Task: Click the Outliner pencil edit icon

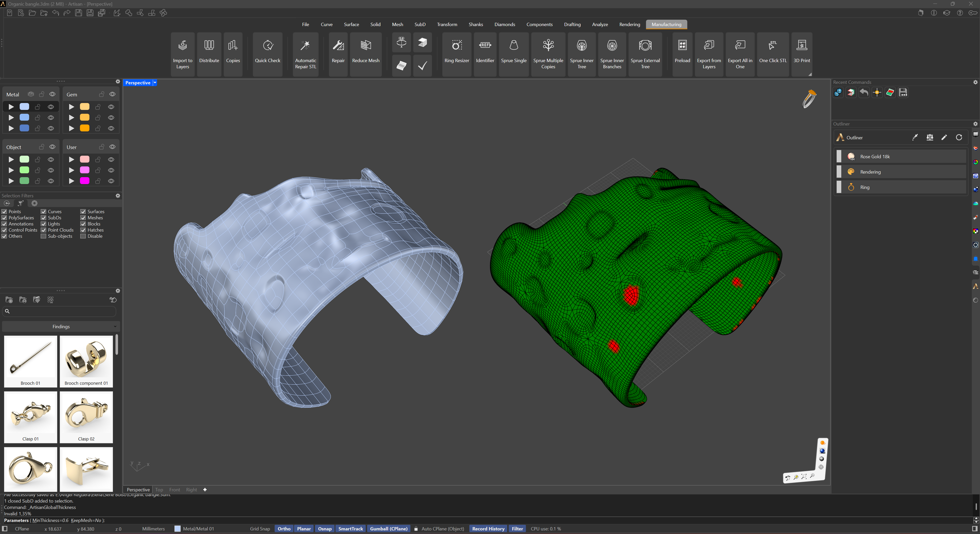Action: [944, 138]
